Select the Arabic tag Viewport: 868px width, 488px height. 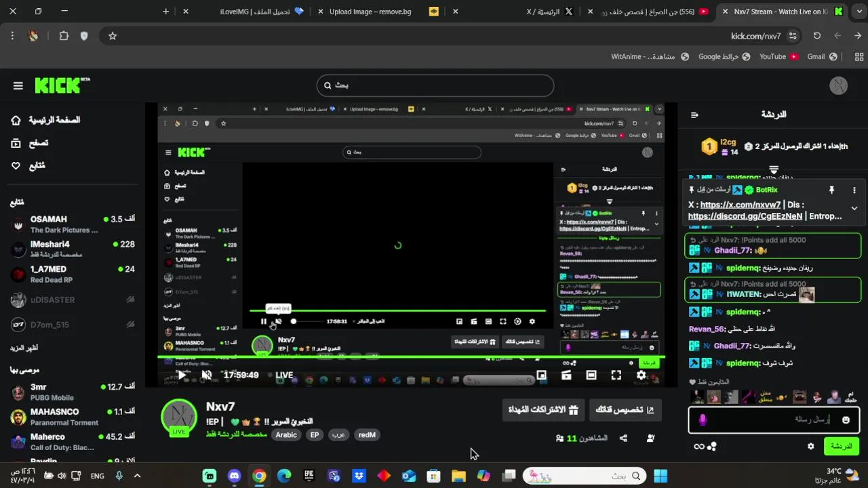tap(286, 435)
